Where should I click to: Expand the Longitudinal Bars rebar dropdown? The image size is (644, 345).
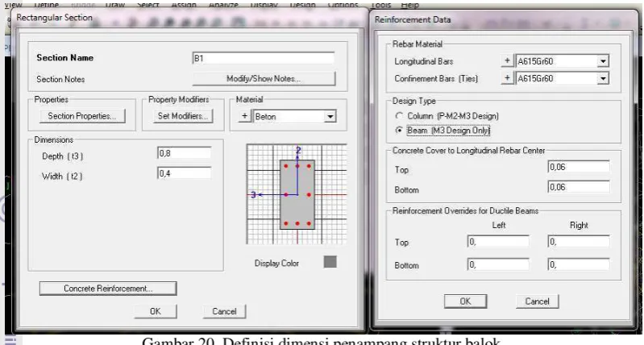pos(603,61)
